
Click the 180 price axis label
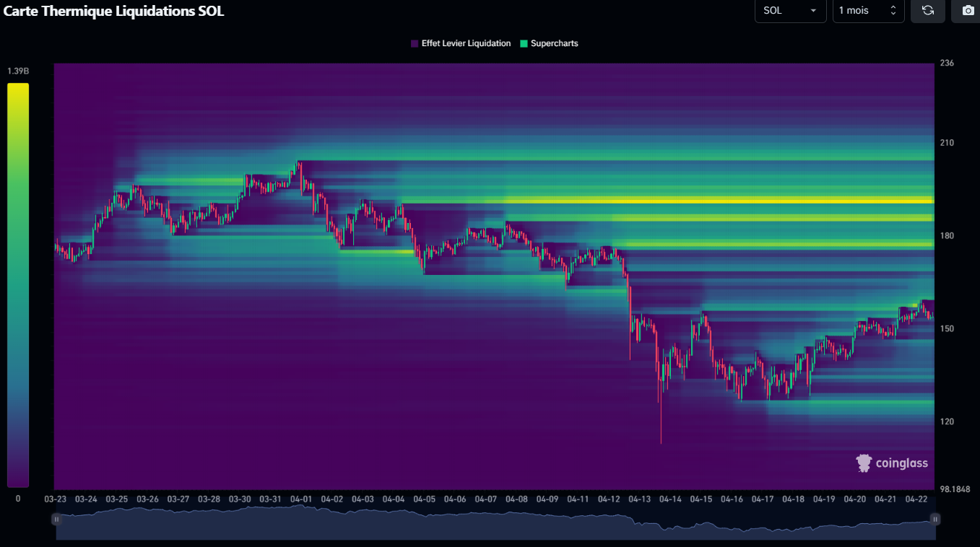tap(947, 236)
